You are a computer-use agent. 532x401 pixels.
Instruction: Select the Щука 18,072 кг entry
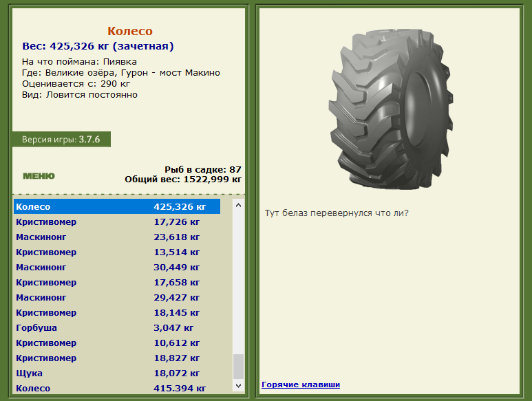pyautogui.click(x=117, y=373)
